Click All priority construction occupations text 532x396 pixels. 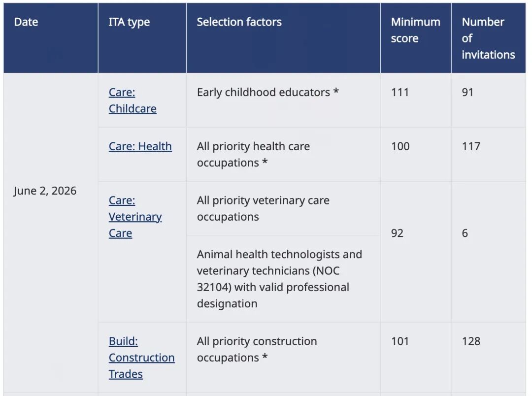click(257, 349)
